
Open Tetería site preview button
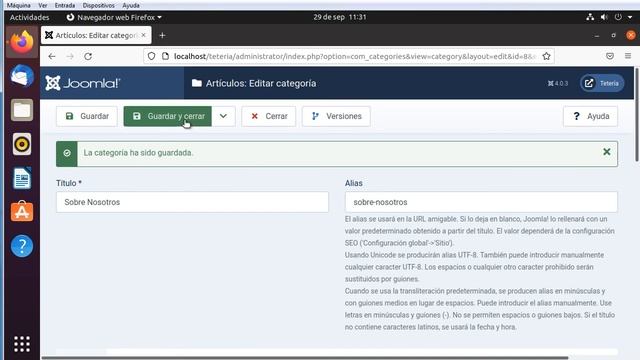(x=602, y=83)
